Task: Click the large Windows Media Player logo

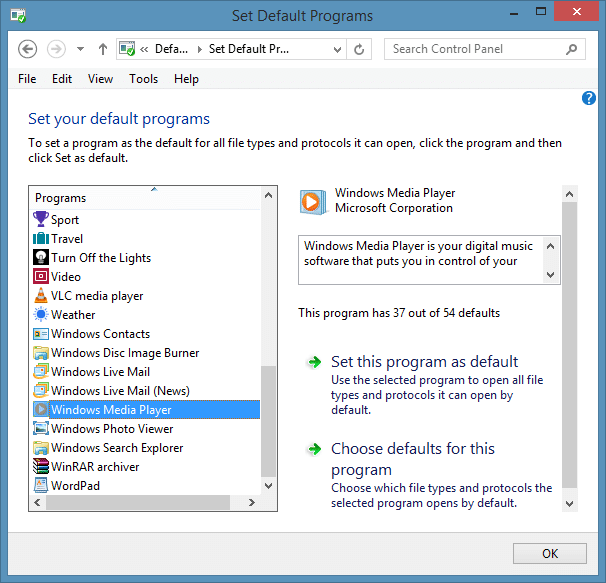Action: click(312, 202)
